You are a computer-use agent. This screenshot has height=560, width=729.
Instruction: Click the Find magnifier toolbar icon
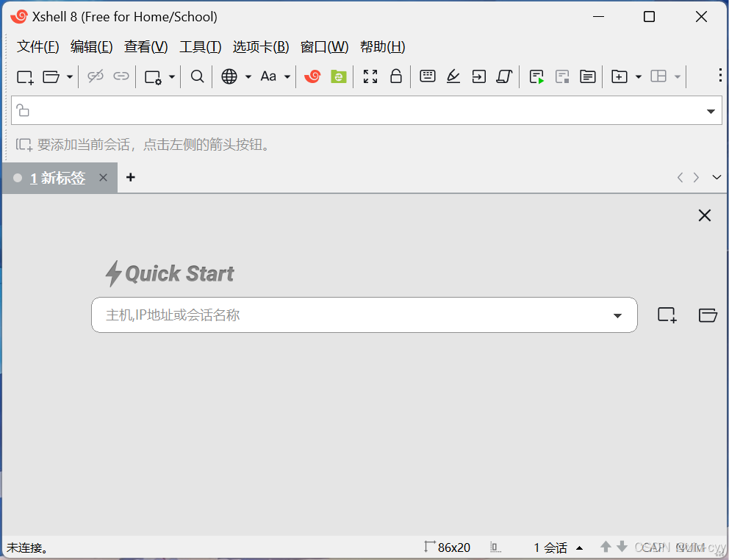tap(197, 76)
